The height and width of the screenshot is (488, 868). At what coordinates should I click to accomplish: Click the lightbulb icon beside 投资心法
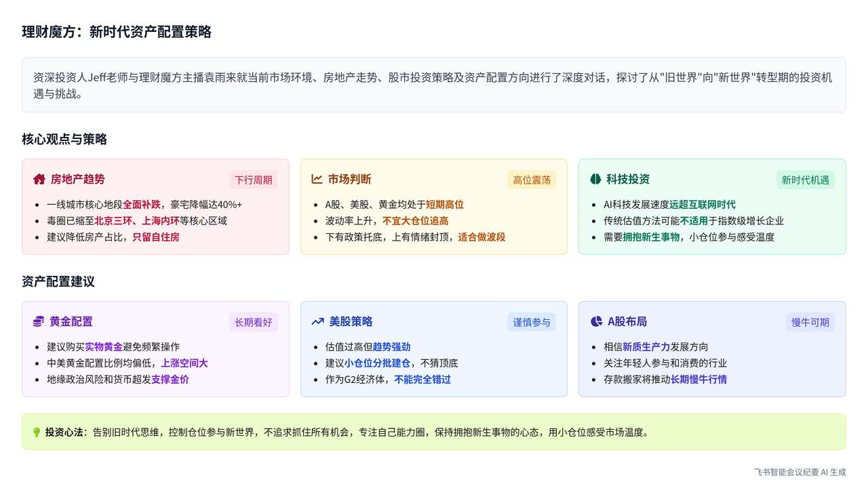click(37, 432)
